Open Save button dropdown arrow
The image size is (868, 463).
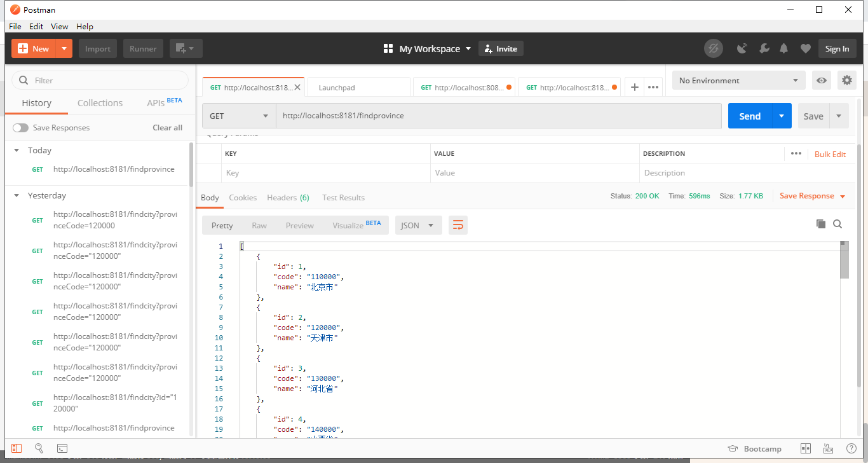click(839, 116)
